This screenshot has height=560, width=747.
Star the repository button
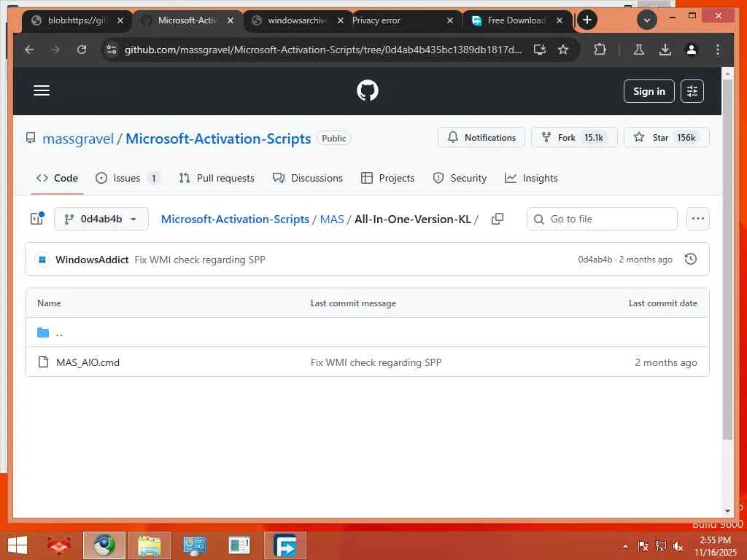click(x=666, y=137)
